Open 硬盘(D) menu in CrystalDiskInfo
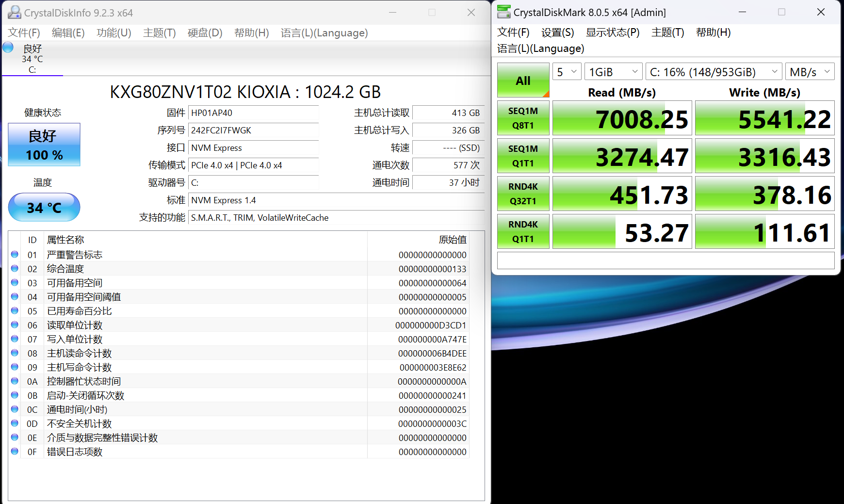The image size is (844, 504). point(205,33)
